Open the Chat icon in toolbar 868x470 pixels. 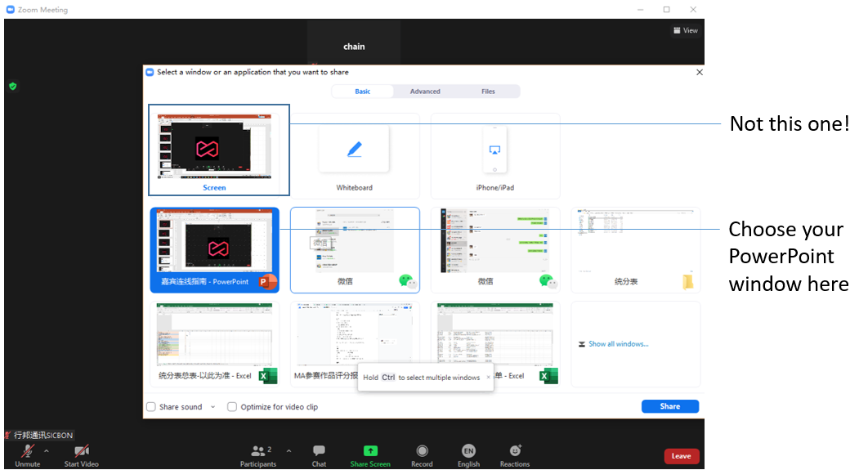coord(319,451)
